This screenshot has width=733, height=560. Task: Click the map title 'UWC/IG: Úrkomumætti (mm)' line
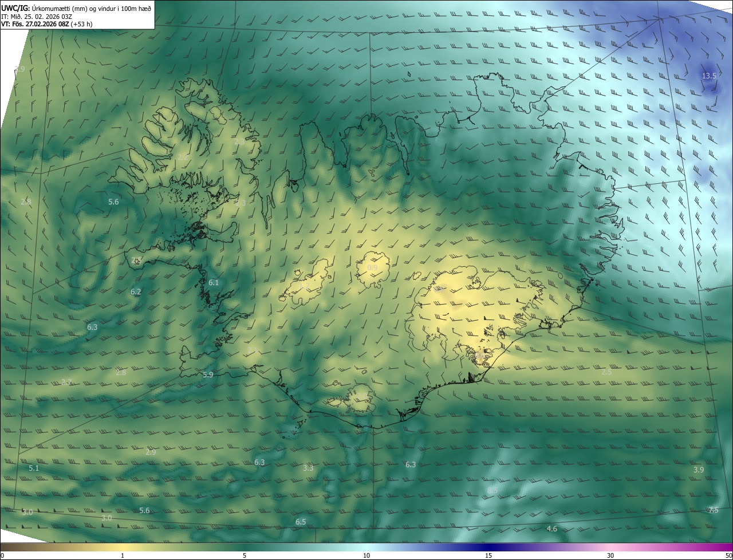click(x=76, y=7)
